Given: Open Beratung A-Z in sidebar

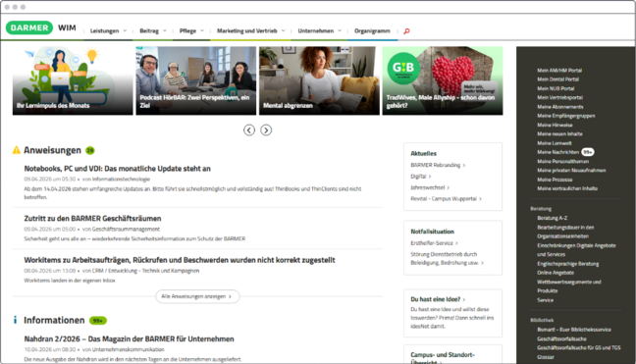Looking at the screenshot, I should tap(552, 218).
